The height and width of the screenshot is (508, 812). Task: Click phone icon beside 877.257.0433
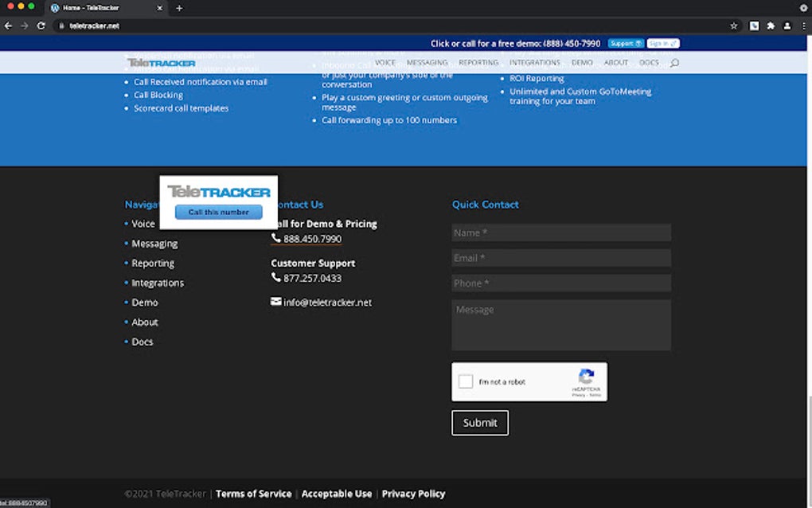[x=276, y=277]
